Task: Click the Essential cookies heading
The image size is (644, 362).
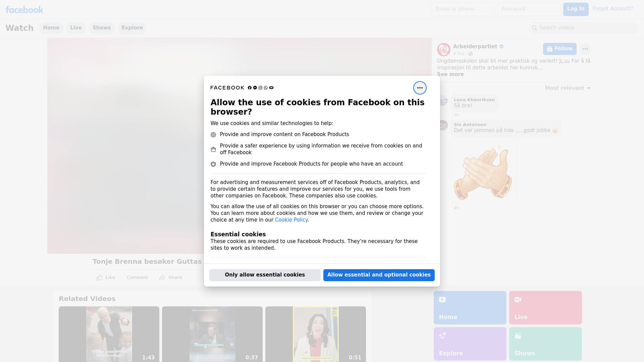Action: click(x=238, y=234)
